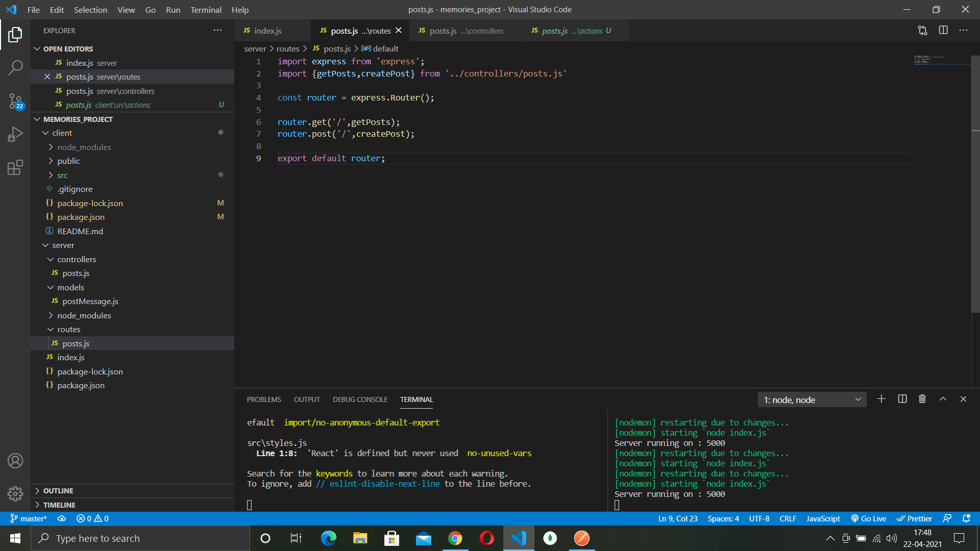
Task: Click Prettier status bar item
Action: coord(914,519)
